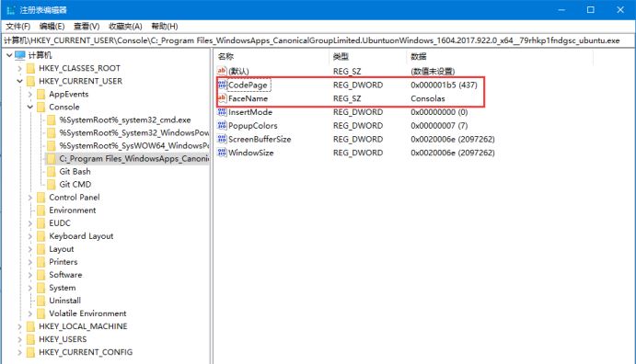This screenshot has height=364, width=636.
Task: Click the string value icon for (默认)
Action: point(222,71)
